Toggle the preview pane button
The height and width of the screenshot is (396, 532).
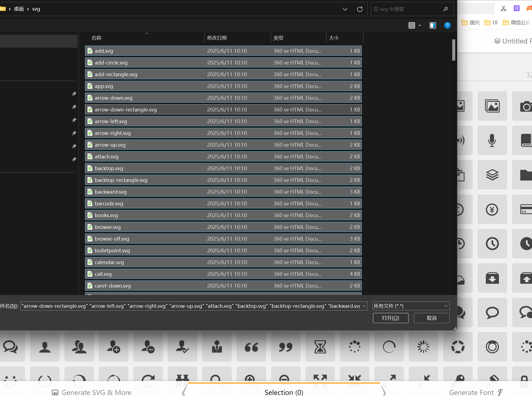point(433,25)
